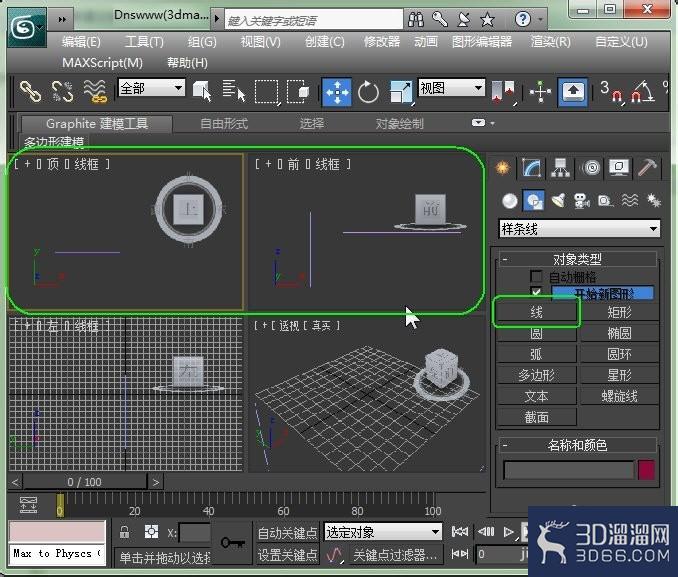This screenshot has width=678, height=577.
Task: Click the Unlink Selection tool
Action: 63,91
